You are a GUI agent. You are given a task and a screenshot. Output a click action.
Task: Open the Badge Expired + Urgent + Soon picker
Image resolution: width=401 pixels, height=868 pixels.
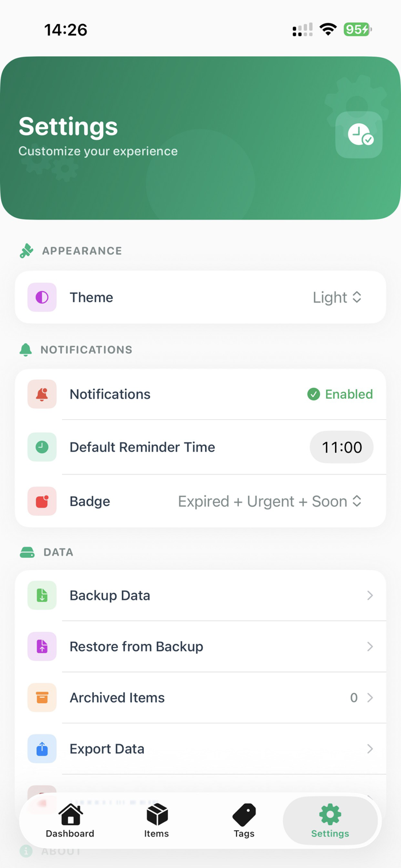(x=270, y=501)
